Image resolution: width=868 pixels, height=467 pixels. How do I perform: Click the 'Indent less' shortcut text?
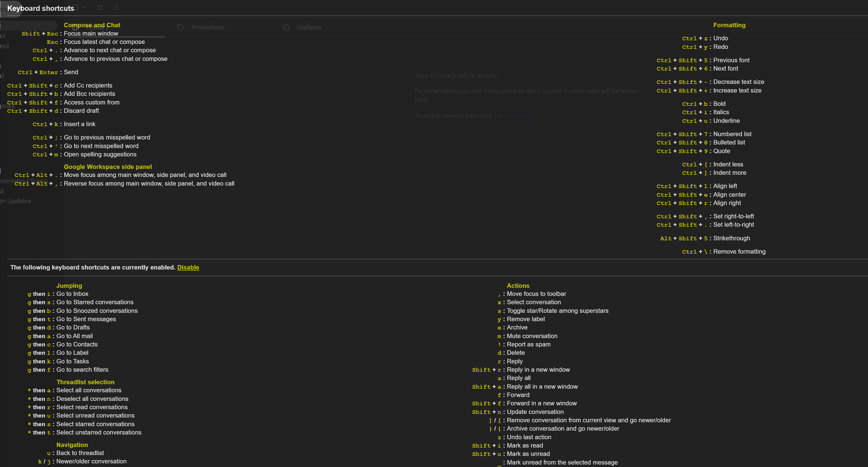728,164
